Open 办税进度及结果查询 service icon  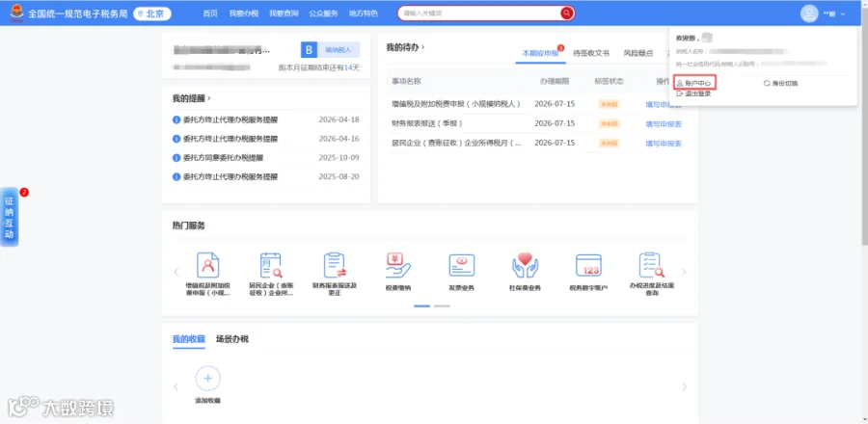(x=652, y=265)
